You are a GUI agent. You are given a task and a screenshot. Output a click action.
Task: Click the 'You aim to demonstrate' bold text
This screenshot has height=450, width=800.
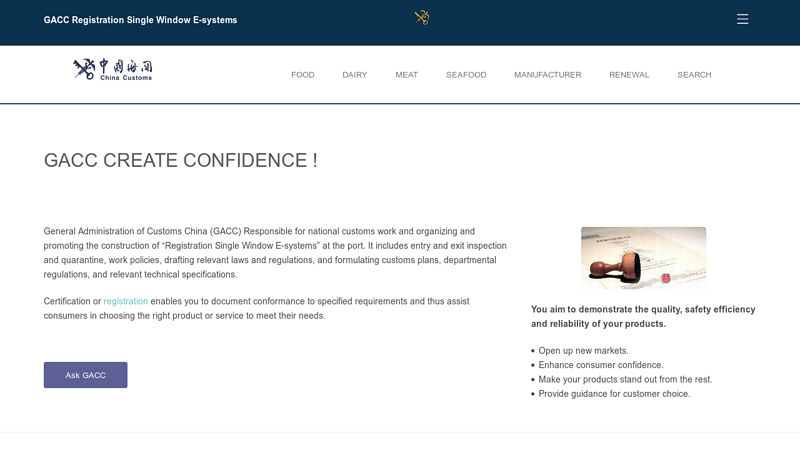[643, 316]
